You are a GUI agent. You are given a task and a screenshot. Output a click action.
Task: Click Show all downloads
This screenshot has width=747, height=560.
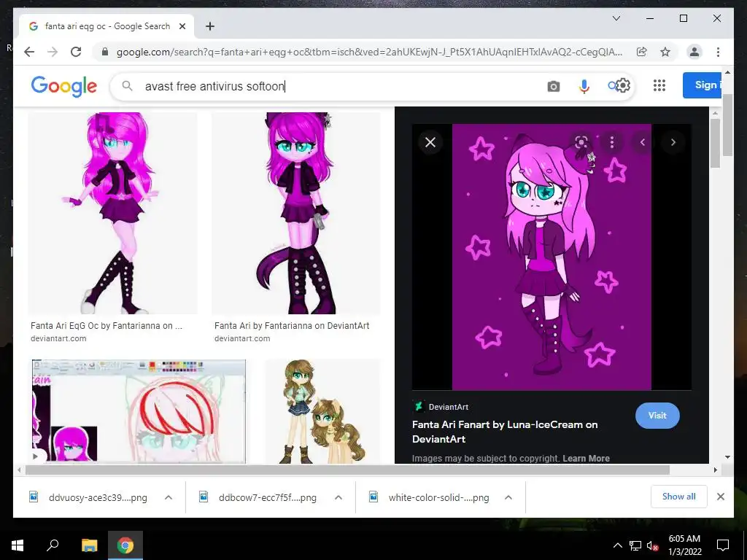679,497
